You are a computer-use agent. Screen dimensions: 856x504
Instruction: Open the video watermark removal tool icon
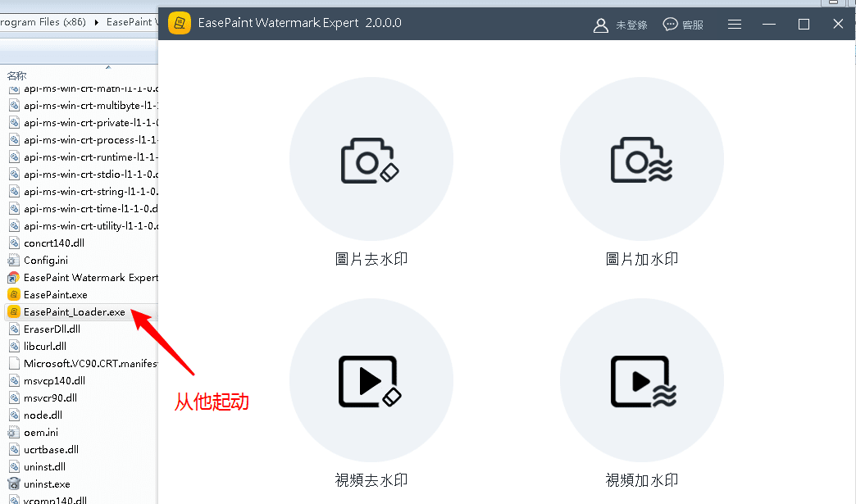[x=371, y=380]
